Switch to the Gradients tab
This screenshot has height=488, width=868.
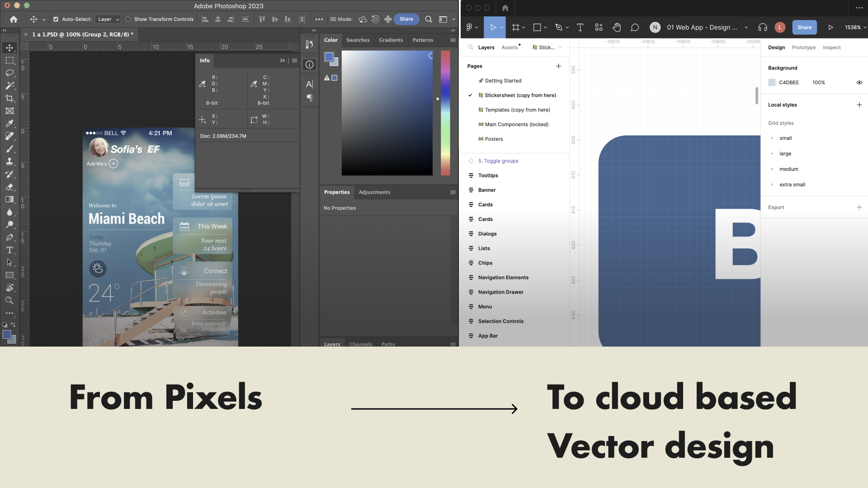391,40
